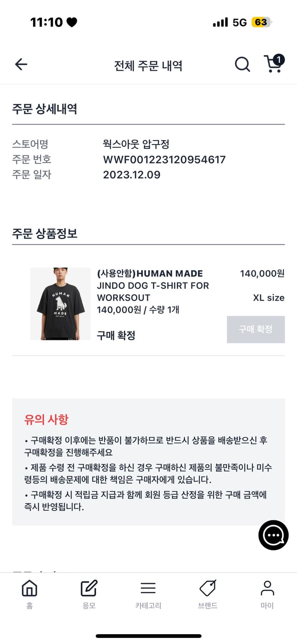Open the HUMAN MADE Jindo Dog product title
The image size is (297, 644).
tap(153, 286)
